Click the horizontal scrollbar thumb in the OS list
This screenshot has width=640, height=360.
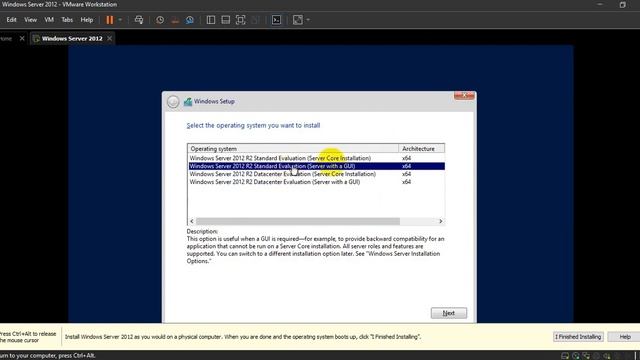tap(298, 221)
